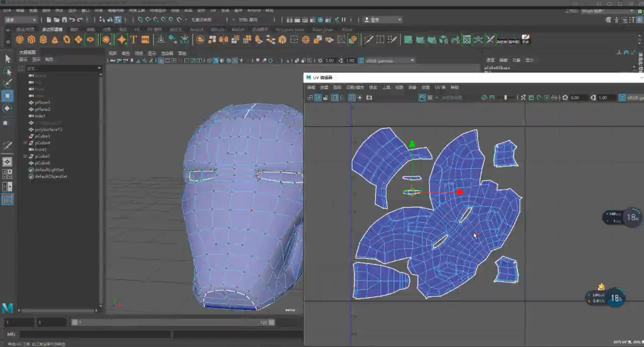Create a polygon cylinder from shelf
This screenshot has width=644, height=347.
[43, 40]
